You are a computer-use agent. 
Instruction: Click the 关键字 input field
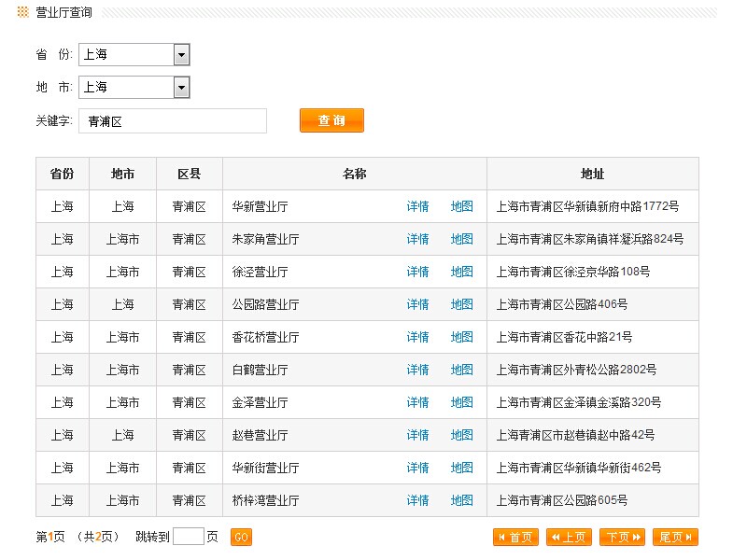(173, 121)
